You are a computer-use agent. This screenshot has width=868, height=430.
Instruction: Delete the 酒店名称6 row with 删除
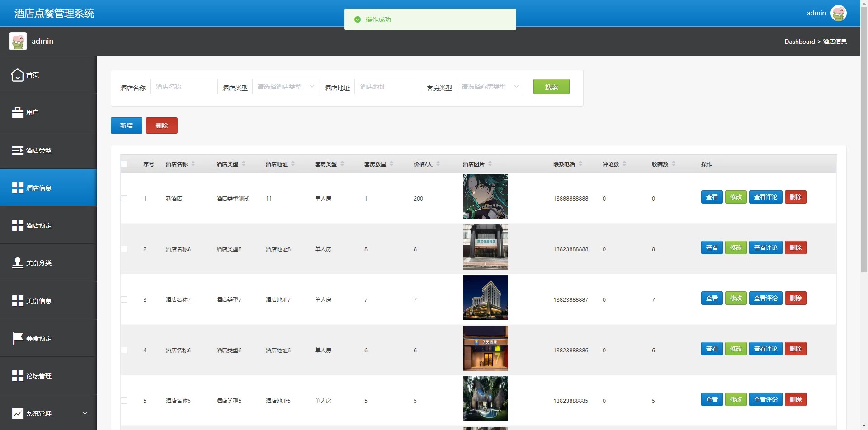795,349
